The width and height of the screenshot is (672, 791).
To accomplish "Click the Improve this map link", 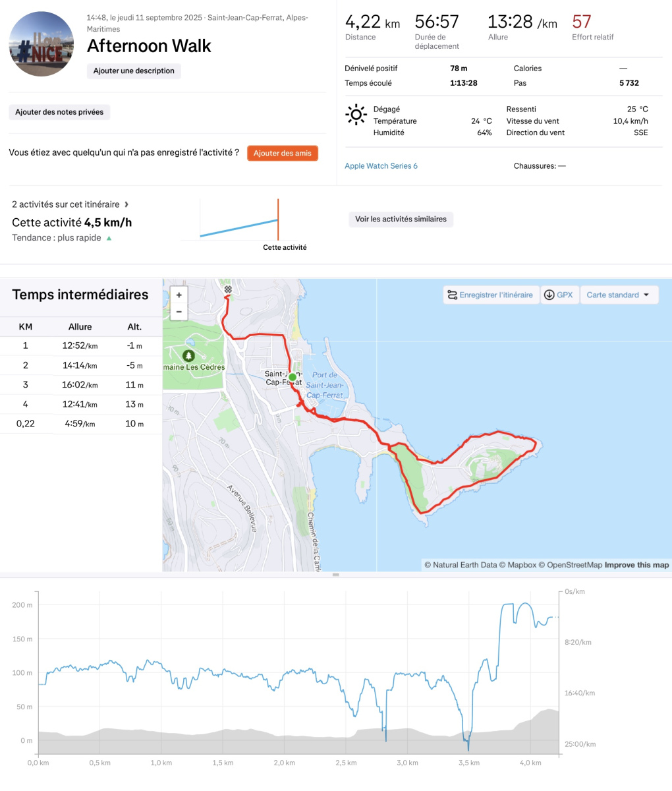I will (636, 565).
